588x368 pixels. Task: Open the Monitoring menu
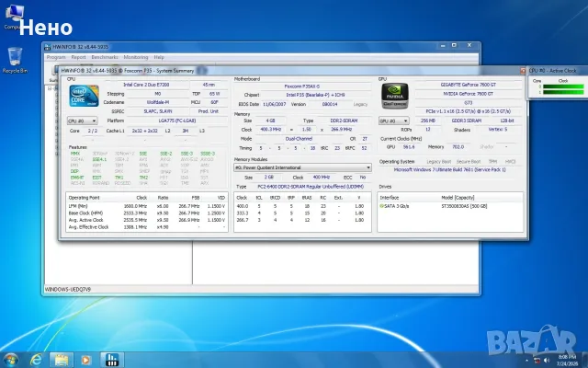(x=136, y=57)
